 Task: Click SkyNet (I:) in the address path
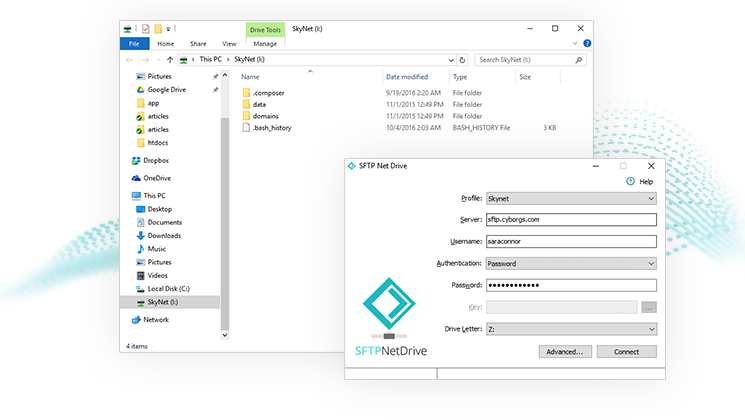point(249,59)
